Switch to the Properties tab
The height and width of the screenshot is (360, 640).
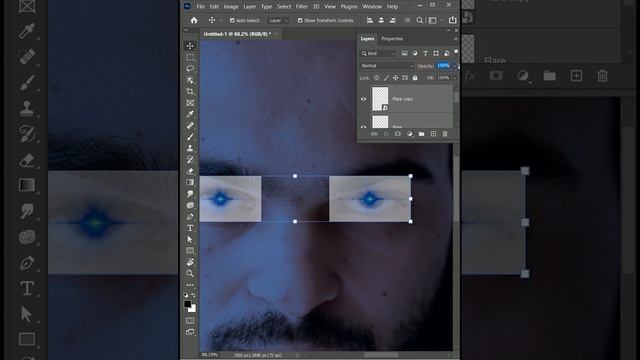point(392,39)
